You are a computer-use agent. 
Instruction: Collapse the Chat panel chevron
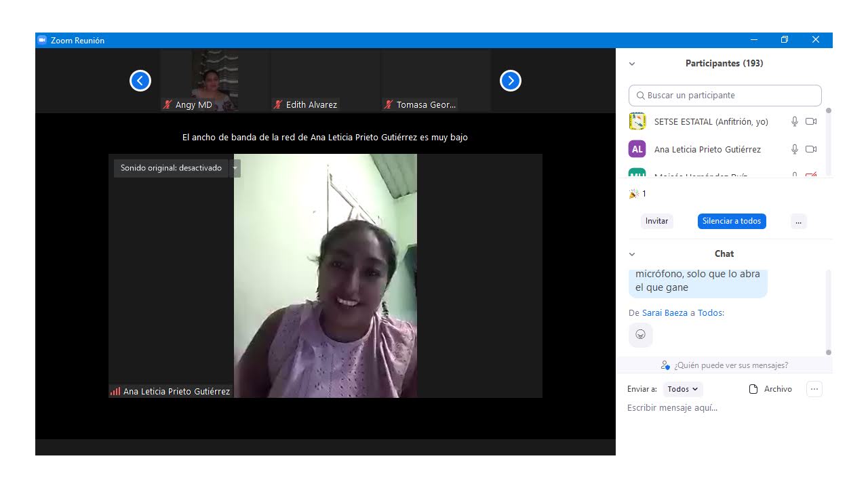632,254
